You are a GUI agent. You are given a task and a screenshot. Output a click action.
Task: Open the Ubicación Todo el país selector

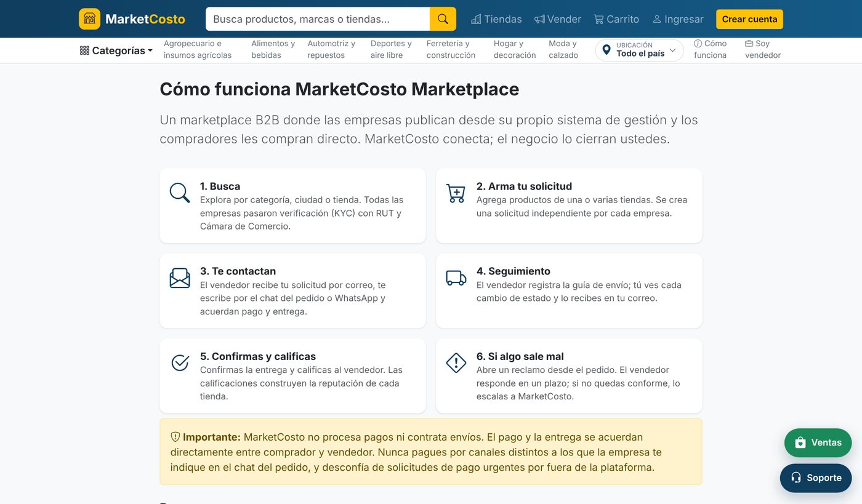[639, 50]
